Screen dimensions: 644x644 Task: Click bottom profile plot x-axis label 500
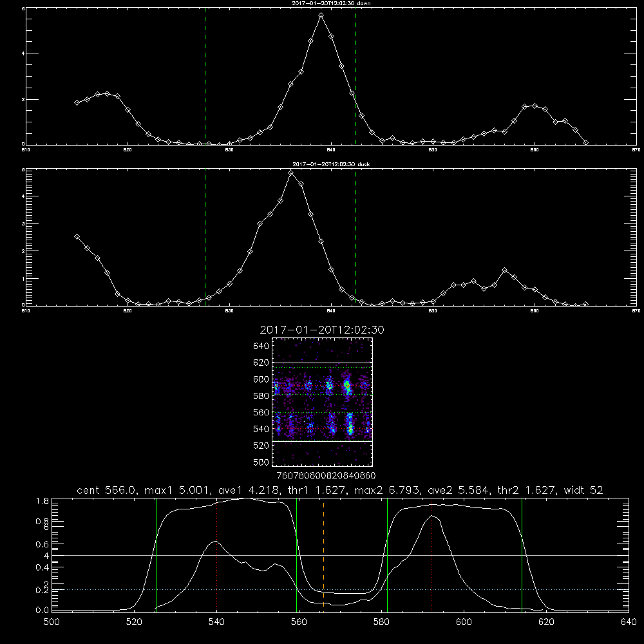coord(52,622)
